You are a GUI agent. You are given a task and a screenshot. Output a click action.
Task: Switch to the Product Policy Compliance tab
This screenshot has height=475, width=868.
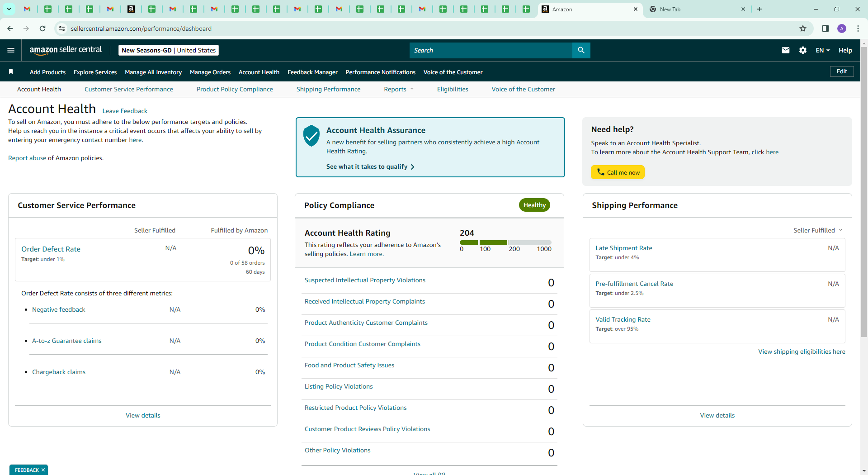coord(235,89)
